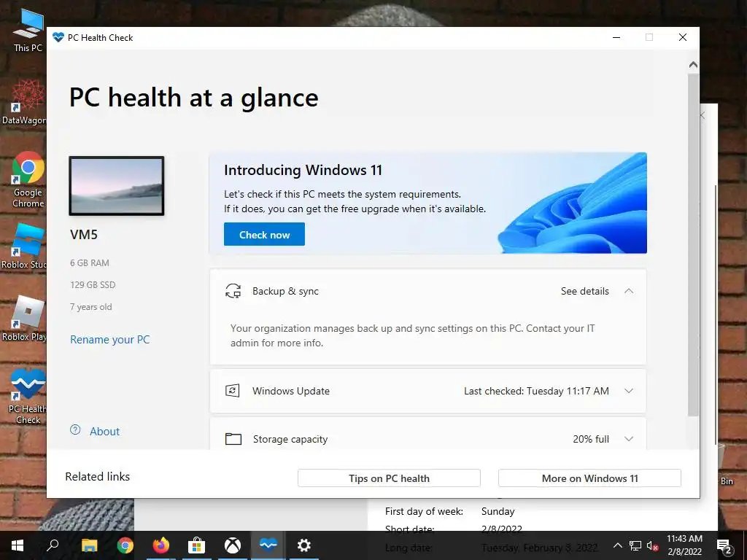Screen dimensions: 747x560
Task: Click Last checked: Tuesday 11:17 AM text
Action: pos(536,391)
